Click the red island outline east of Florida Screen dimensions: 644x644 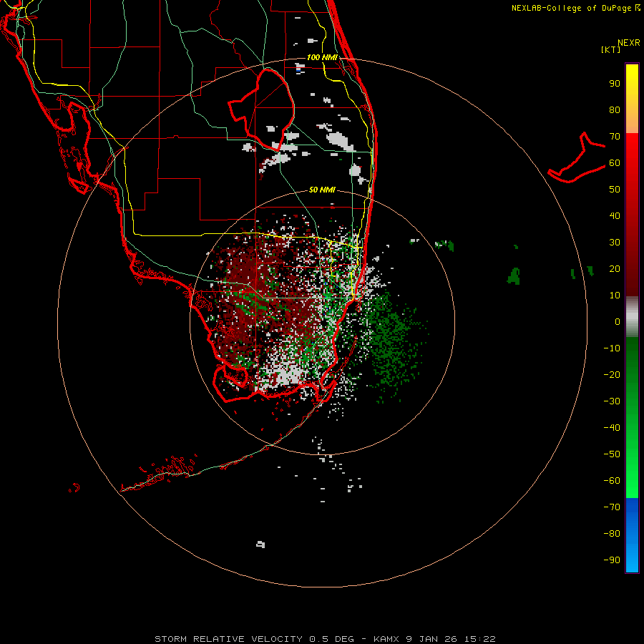[577, 157]
